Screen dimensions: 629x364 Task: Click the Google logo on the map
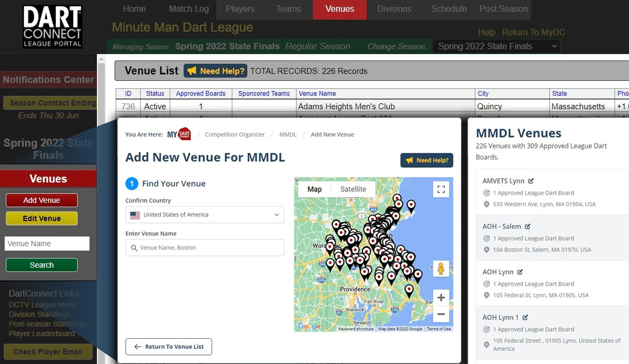point(309,327)
